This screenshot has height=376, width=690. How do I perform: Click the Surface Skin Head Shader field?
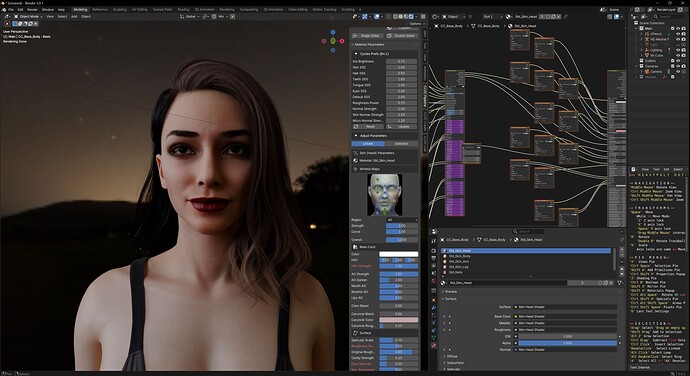pyautogui.click(x=565, y=307)
